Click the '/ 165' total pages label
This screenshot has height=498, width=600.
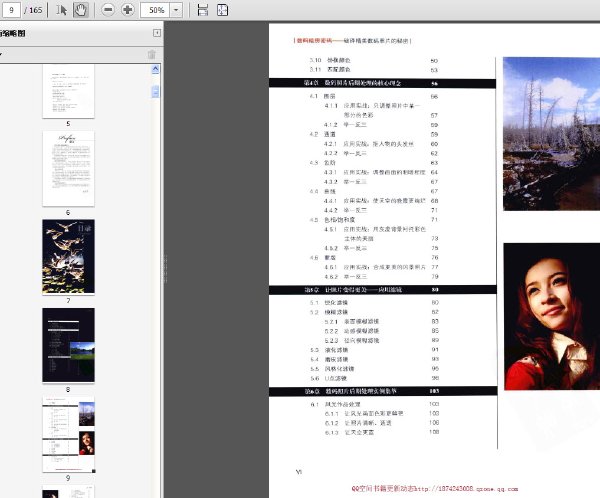pyautogui.click(x=33, y=10)
